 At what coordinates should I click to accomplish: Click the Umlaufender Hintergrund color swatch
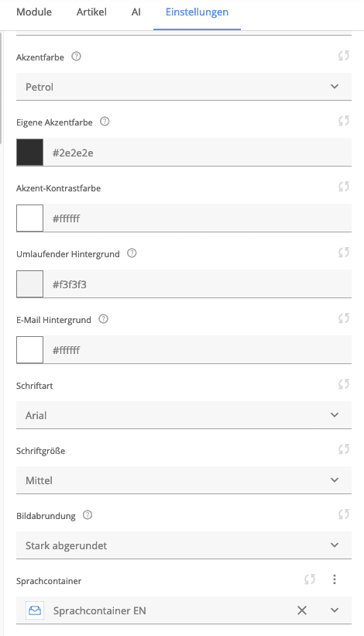29,284
